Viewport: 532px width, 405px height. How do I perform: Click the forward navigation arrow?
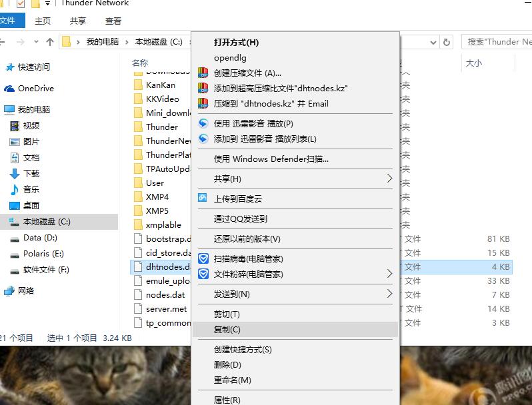(x=21, y=42)
